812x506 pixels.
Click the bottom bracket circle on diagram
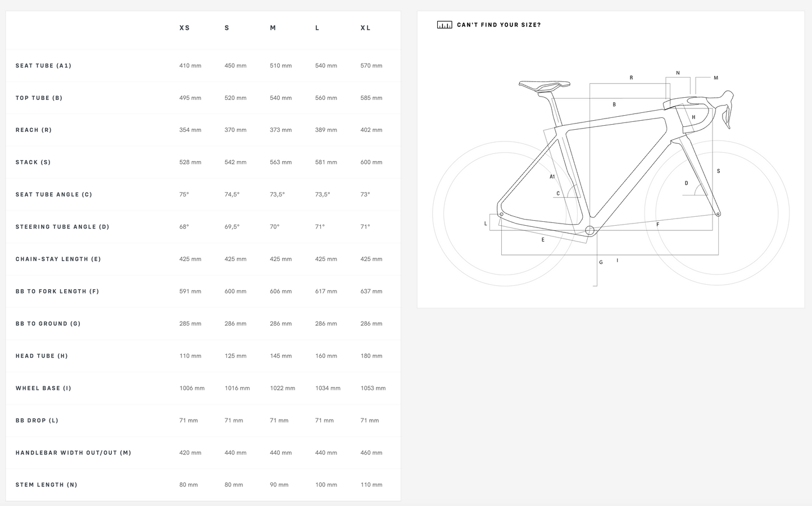pyautogui.click(x=589, y=230)
